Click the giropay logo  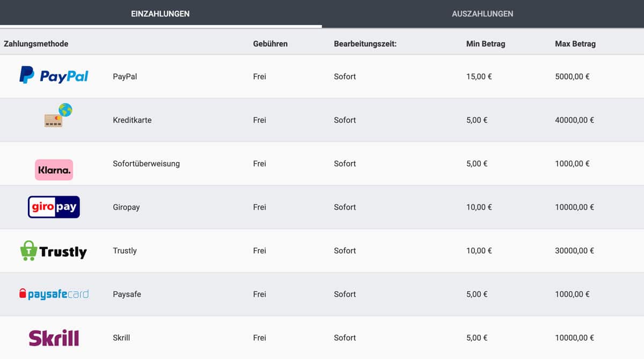tap(54, 207)
